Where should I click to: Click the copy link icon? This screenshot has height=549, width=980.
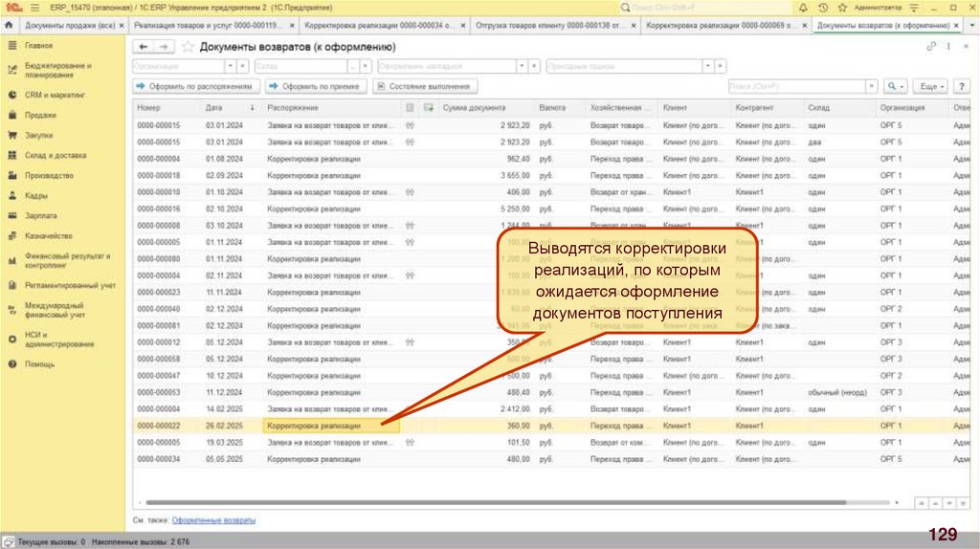point(931,47)
